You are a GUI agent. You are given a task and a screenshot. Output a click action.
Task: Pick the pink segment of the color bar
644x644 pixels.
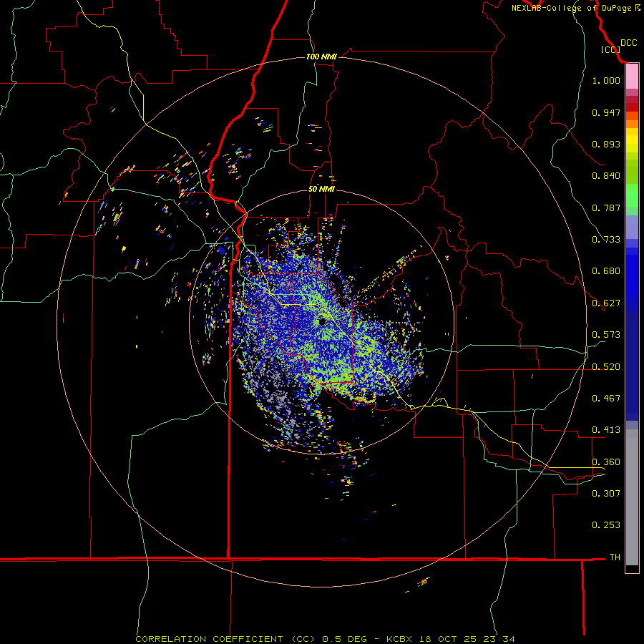click(632, 77)
